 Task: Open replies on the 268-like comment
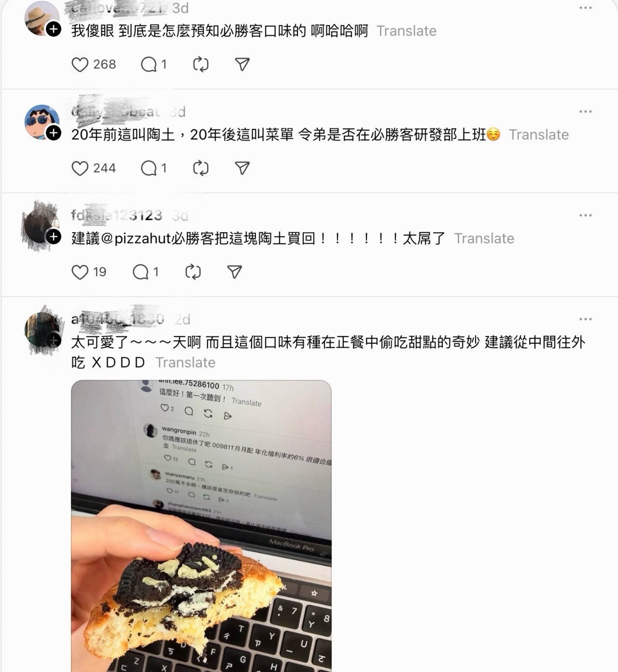(149, 65)
